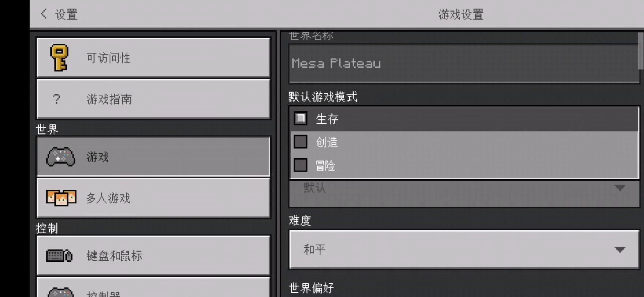
Task: Go to 键盘和鼠标 settings
Action: (153, 255)
